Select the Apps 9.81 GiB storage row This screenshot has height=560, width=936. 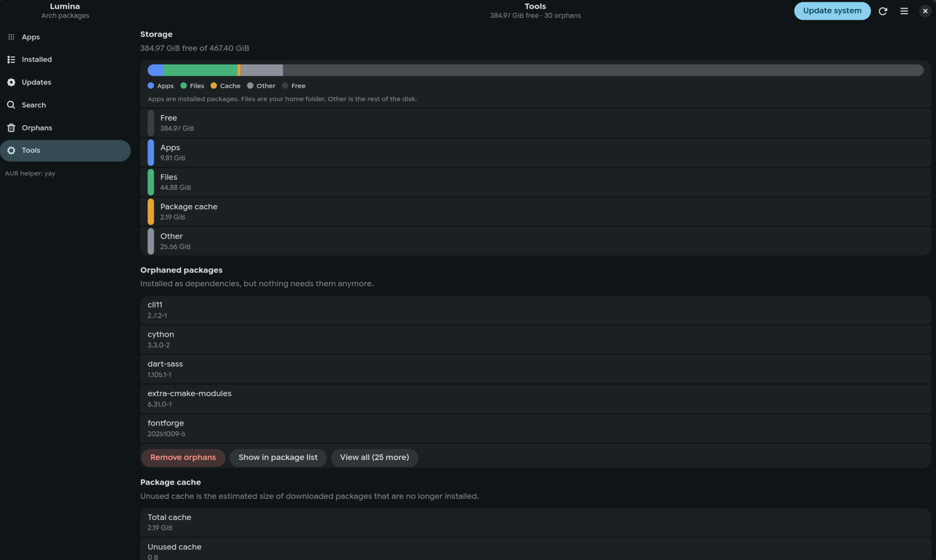pos(535,153)
